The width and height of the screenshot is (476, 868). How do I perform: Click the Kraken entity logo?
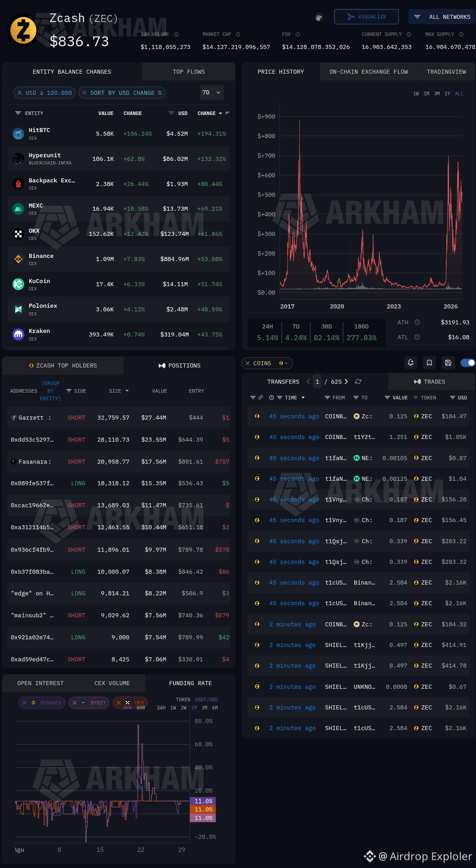pos(18,334)
